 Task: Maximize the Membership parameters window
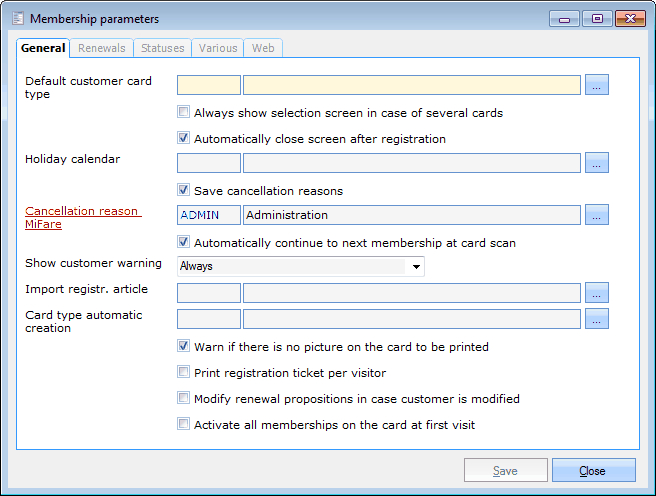tap(596, 19)
